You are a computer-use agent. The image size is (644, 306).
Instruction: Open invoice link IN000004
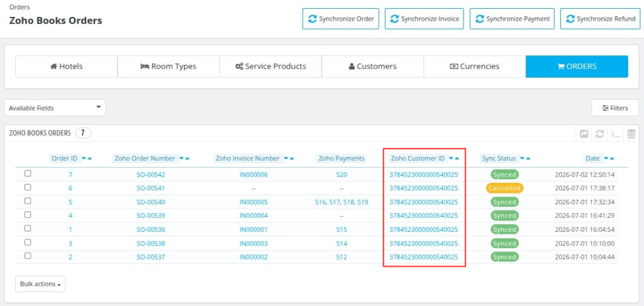pyautogui.click(x=253, y=216)
